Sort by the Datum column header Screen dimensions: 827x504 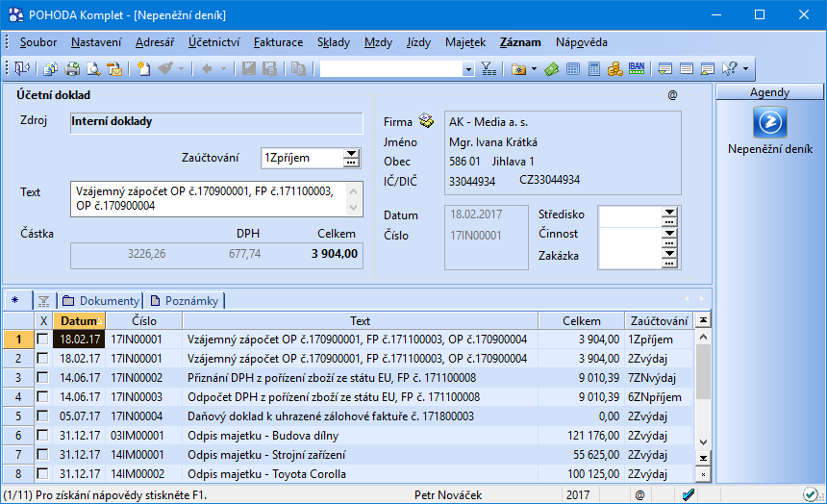click(x=80, y=321)
